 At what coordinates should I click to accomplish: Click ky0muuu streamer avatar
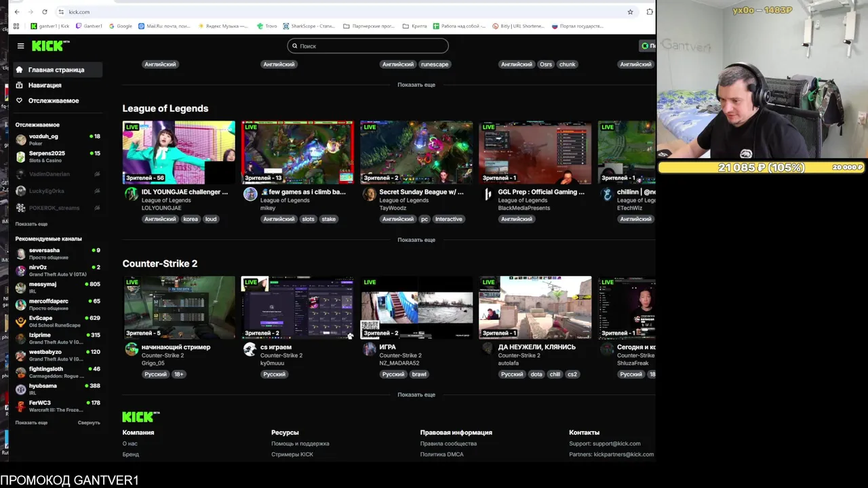[x=250, y=349]
